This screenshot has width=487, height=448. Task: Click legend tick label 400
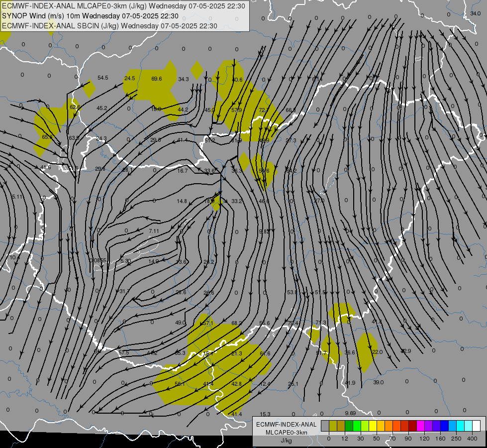(472, 439)
